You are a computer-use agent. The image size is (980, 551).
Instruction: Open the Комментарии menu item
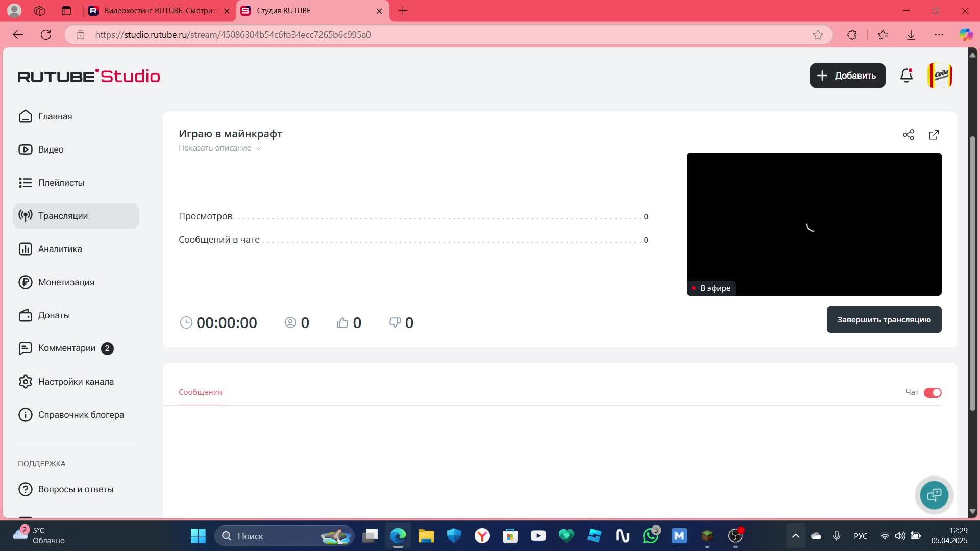coord(66,348)
